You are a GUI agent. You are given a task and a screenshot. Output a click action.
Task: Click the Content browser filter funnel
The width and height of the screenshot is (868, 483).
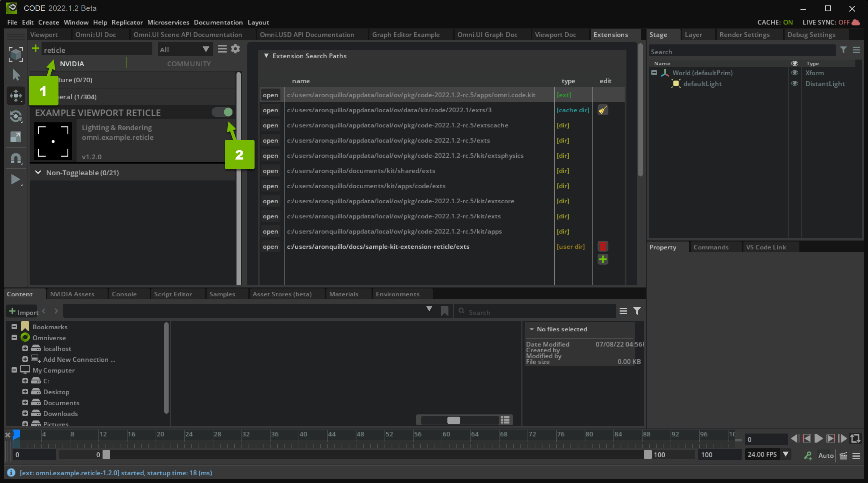[637, 311]
